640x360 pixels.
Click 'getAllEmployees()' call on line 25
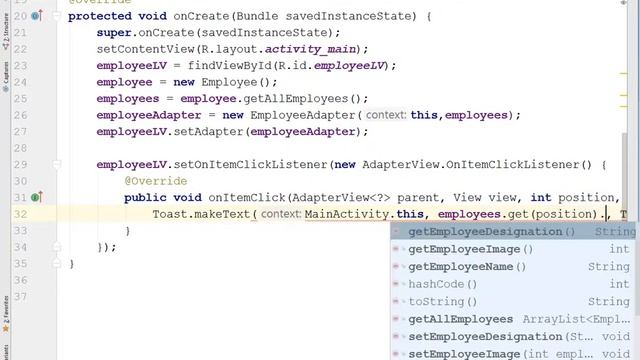[302, 99]
